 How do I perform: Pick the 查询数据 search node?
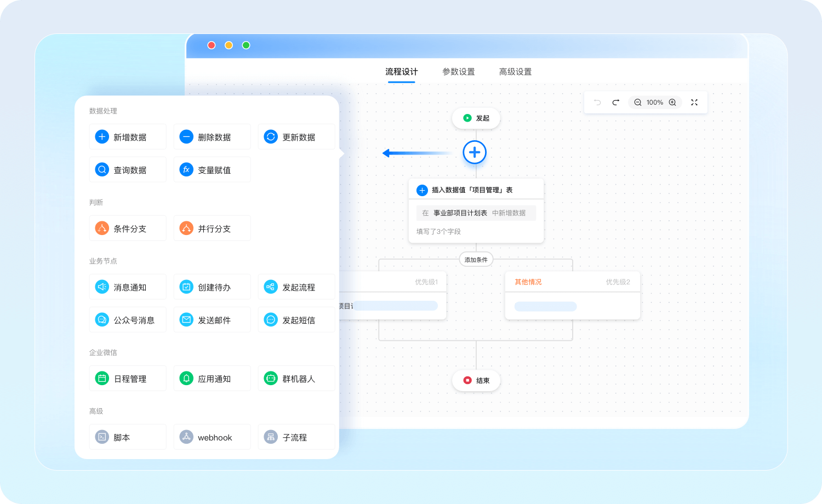click(127, 170)
